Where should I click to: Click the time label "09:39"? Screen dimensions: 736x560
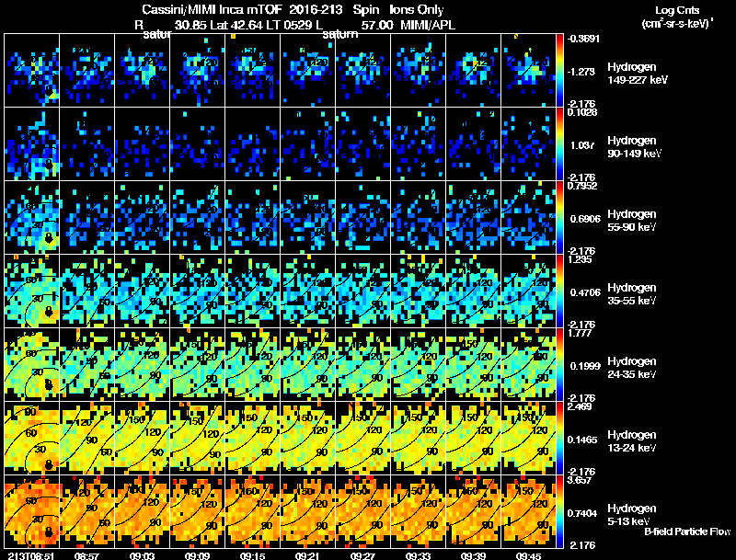point(473,555)
